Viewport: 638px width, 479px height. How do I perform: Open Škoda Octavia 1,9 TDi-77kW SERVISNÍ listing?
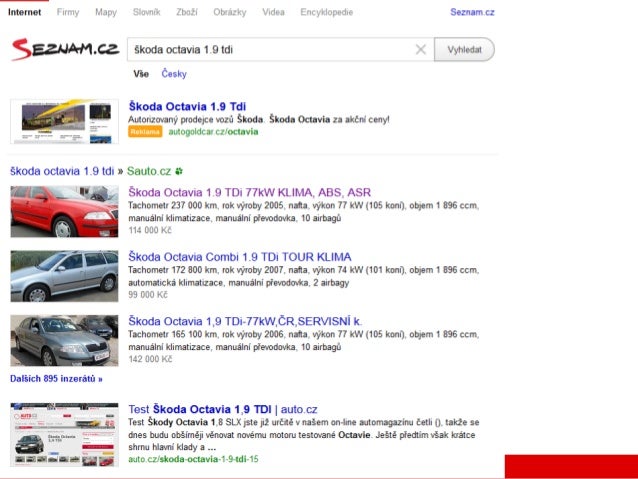point(245,322)
